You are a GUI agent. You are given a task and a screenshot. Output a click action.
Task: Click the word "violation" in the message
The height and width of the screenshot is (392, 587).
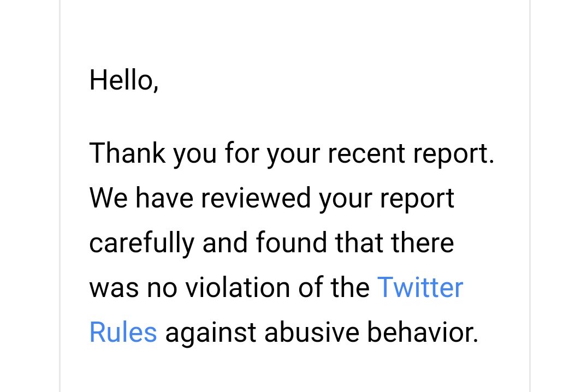tap(238, 288)
